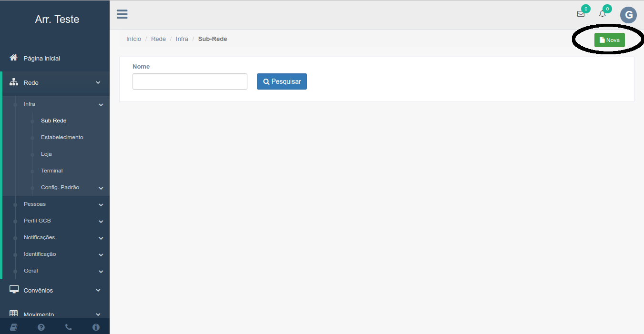Click the book icon in sidebar footer
The image size is (644, 334).
tap(13, 327)
